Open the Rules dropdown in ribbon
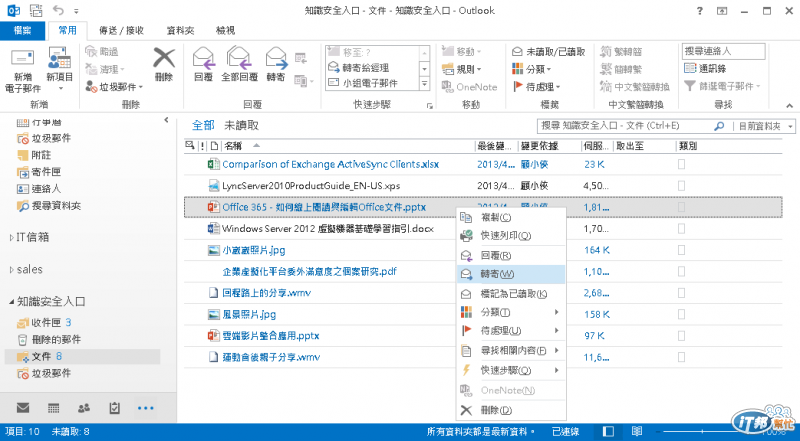This screenshot has width=800, height=441. click(x=462, y=69)
